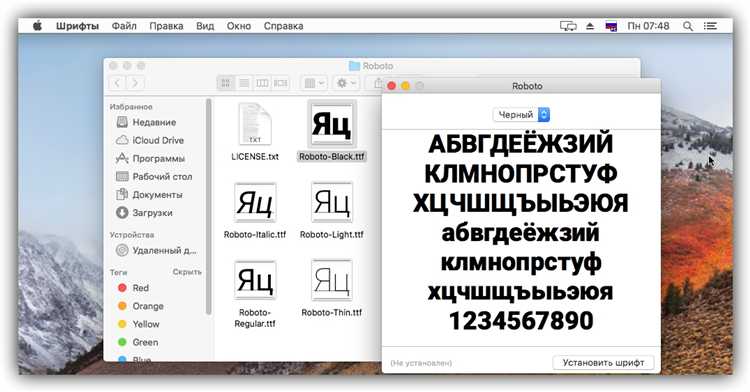Open the Окно menu
750x392 pixels.
[x=239, y=26]
